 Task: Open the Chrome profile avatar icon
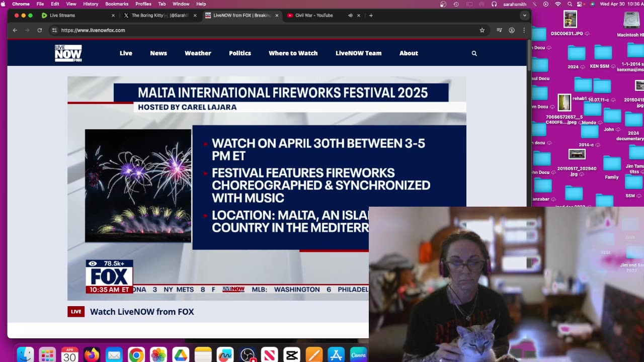pyautogui.click(x=512, y=30)
